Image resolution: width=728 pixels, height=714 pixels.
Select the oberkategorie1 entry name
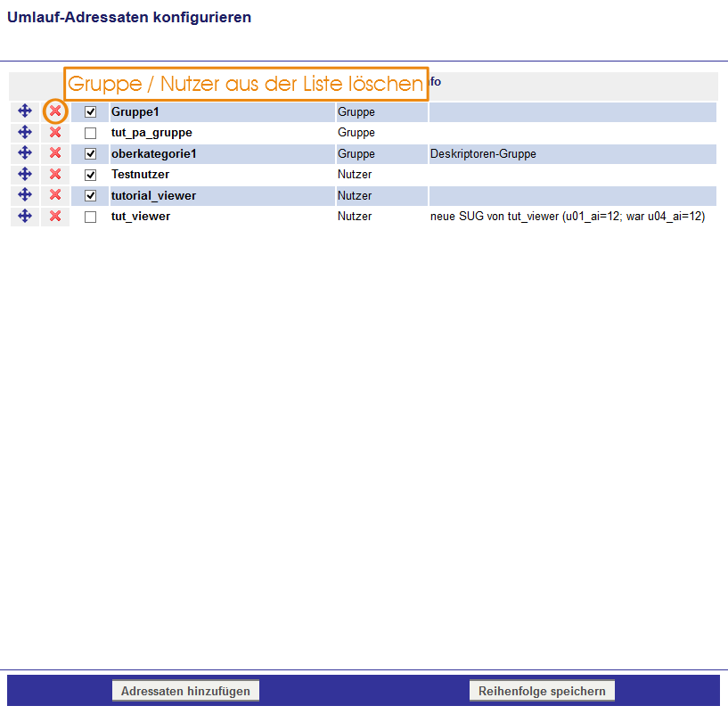click(x=153, y=153)
